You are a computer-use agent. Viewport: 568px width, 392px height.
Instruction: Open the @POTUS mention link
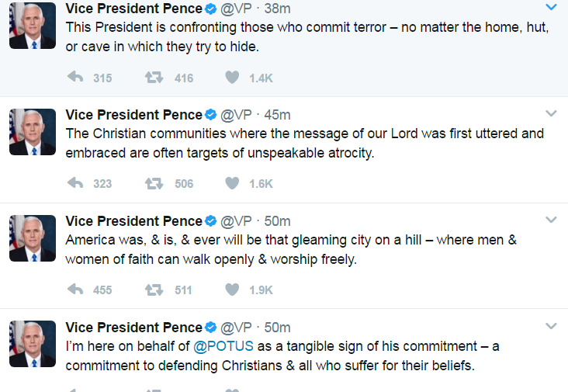click(223, 345)
